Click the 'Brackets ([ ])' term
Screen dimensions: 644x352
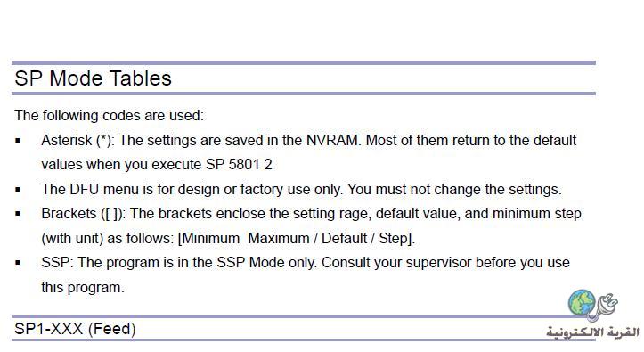[x=84, y=214]
